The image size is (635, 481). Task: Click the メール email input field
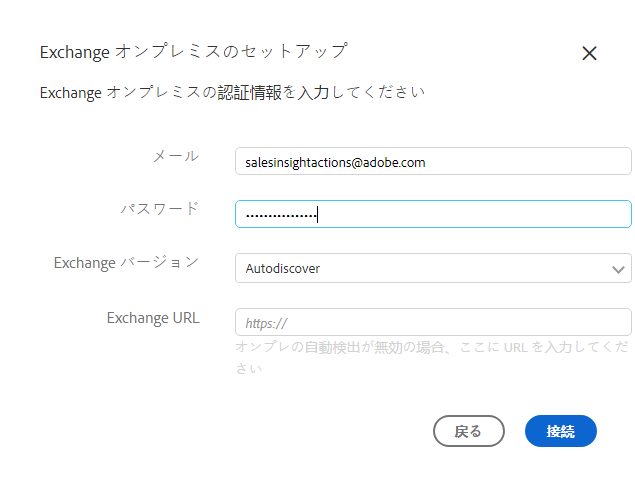coord(432,161)
